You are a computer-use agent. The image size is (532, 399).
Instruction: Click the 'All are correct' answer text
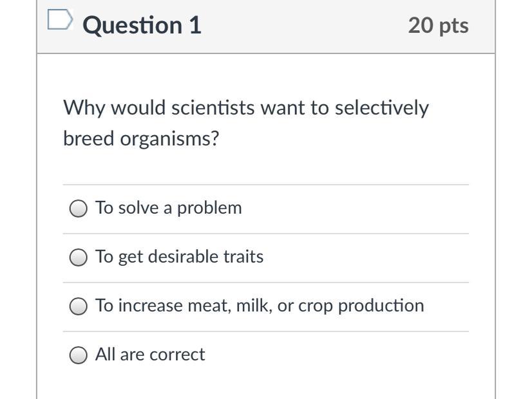[150, 355]
